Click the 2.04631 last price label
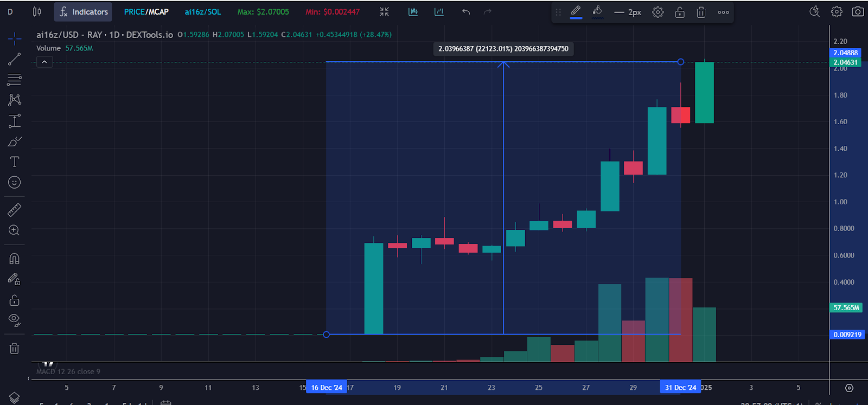This screenshot has height=405, width=868. click(x=846, y=62)
